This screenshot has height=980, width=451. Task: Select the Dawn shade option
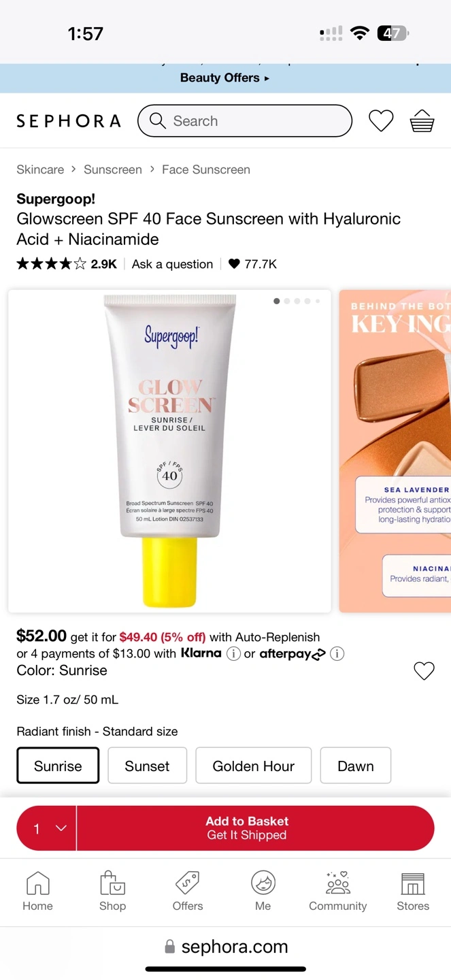tap(356, 766)
